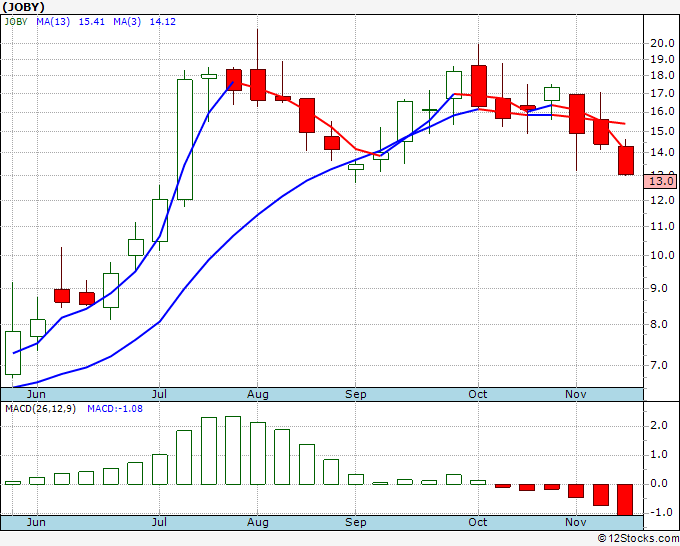Click the 0.0 MACD axis label
680x546 pixels.
pyautogui.click(x=659, y=484)
